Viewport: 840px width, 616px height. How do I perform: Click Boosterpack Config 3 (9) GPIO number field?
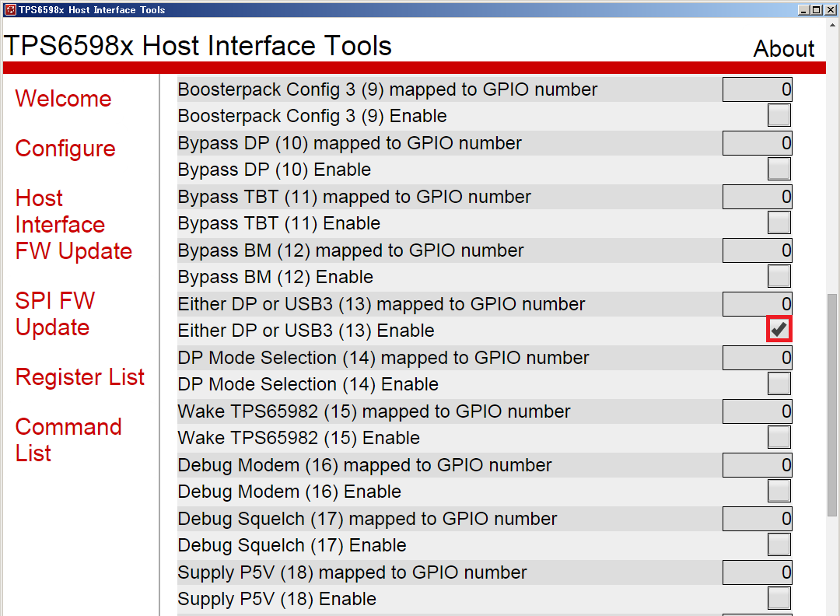pyautogui.click(x=757, y=89)
